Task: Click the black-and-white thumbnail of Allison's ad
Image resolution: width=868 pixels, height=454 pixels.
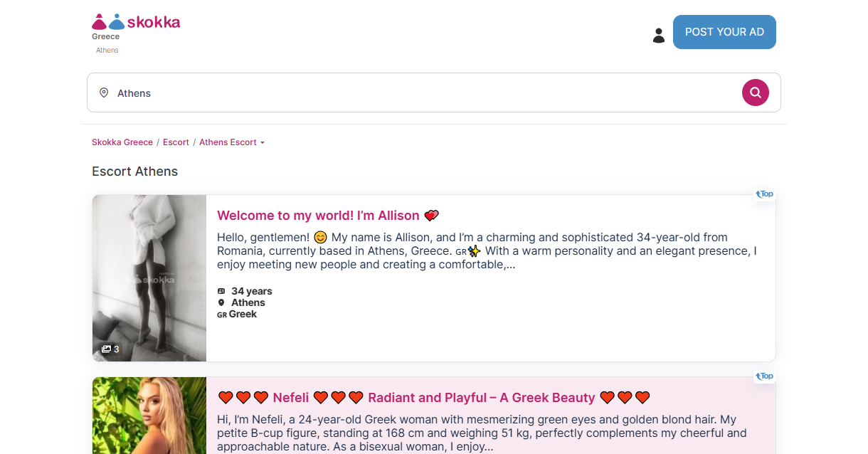Action: (x=149, y=278)
